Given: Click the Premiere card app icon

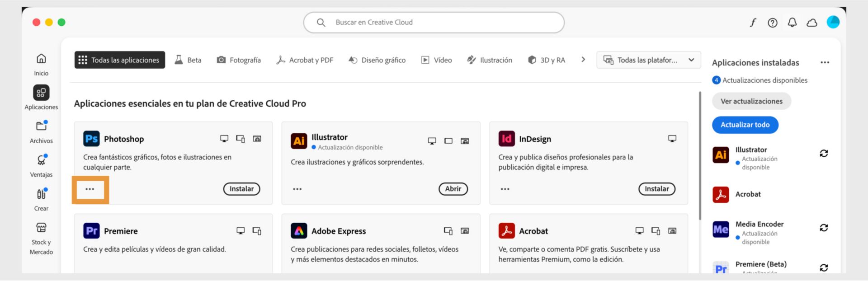Looking at the screenshot, I should click(91, 231).
